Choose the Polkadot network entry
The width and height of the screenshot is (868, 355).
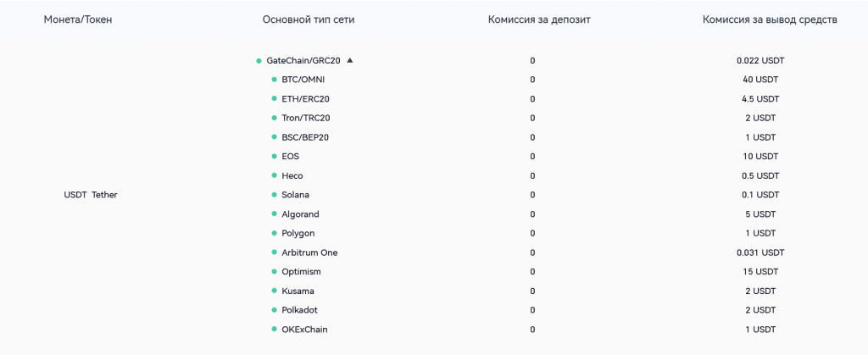point(299,310)
